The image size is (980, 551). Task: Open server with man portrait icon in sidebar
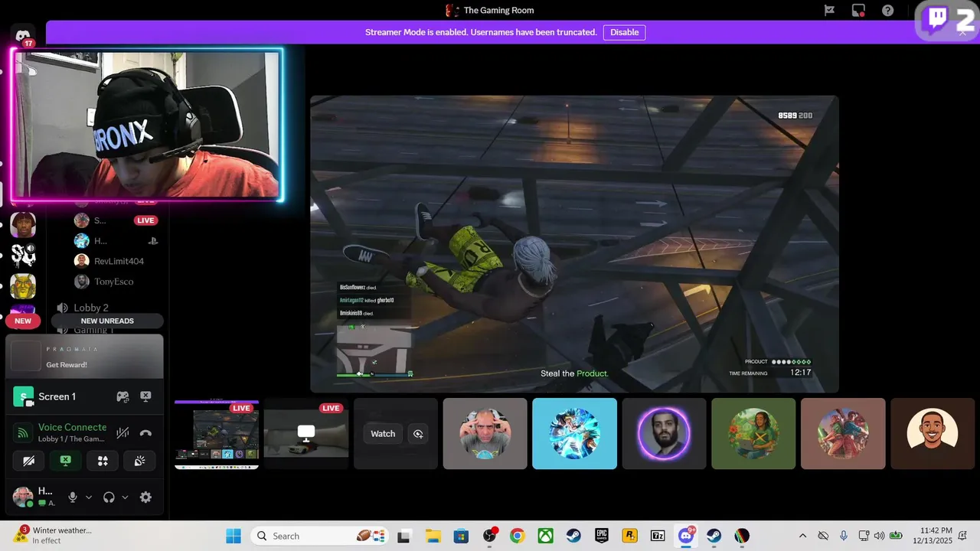(x=23, y=225)
